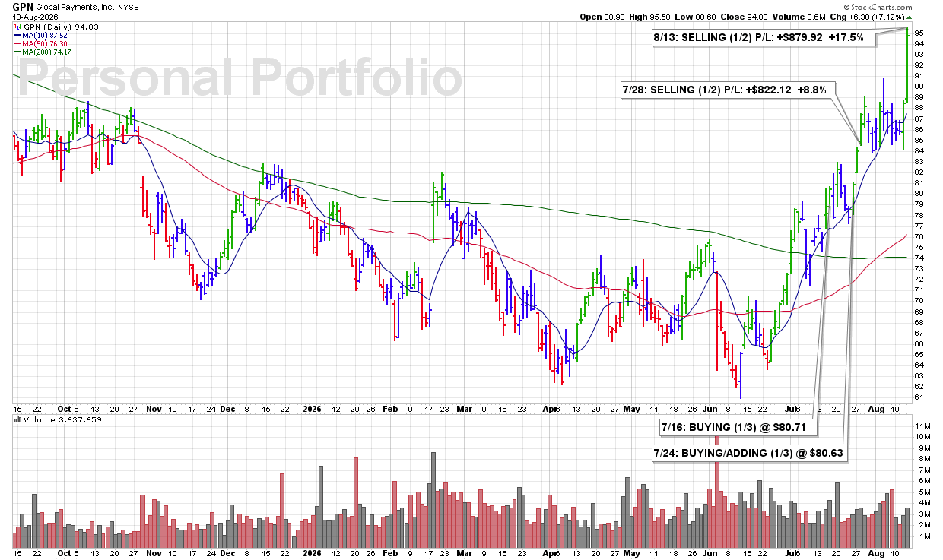Screen dimensions: 943x560
Task: Click the Open 88.90 value
Action: pyautogui.click(x=604, y=17)
